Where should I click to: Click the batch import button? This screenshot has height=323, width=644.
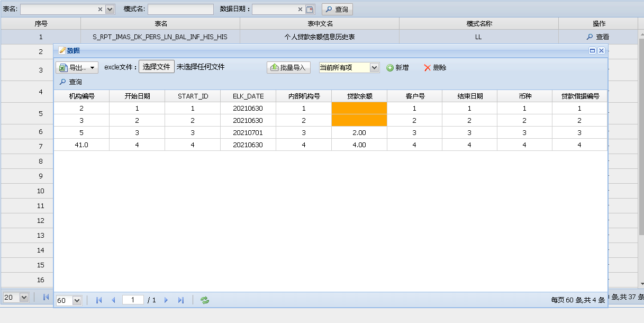[x=288, y=68]
